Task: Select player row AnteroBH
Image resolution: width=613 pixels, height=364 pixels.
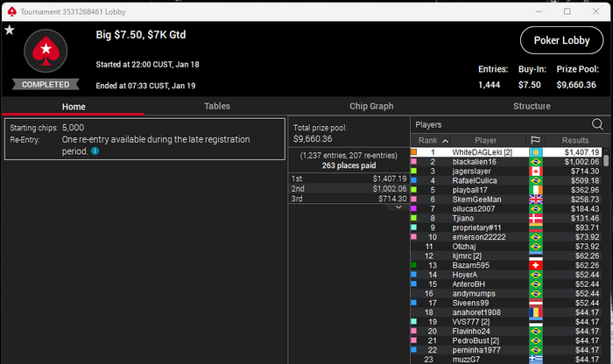Action: [506, 283]
